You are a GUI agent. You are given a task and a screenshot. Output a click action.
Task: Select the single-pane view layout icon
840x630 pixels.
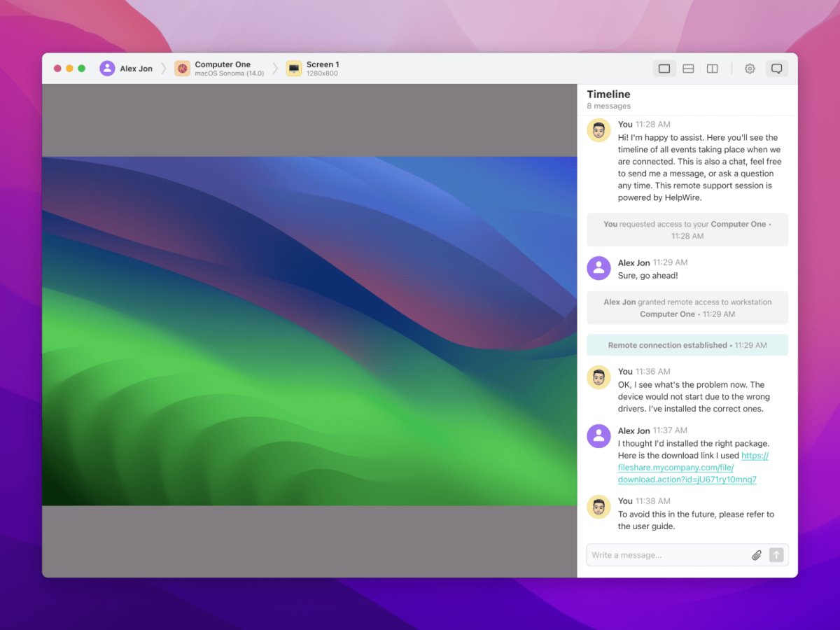pyautogui.click(x=664, y=69)
